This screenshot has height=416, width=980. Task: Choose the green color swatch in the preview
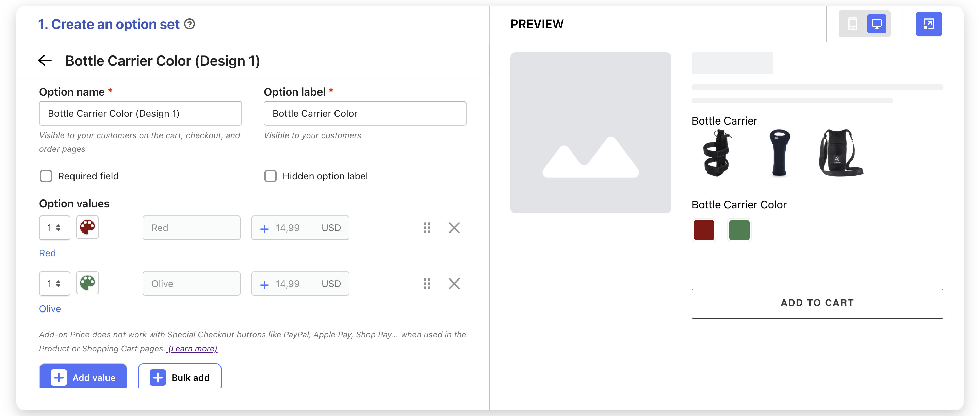(739, 230)
